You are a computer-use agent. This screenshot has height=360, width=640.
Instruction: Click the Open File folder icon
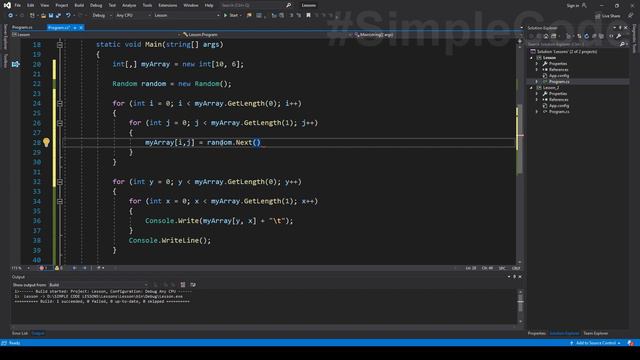pos(43,15)
